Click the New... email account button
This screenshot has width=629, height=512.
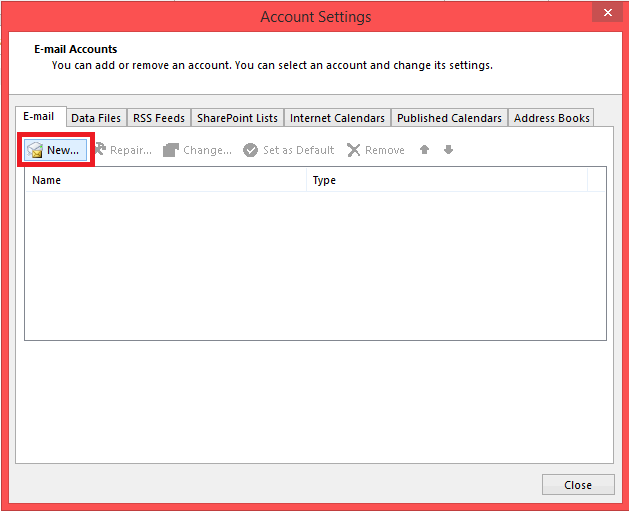click(x=55, y=150)
